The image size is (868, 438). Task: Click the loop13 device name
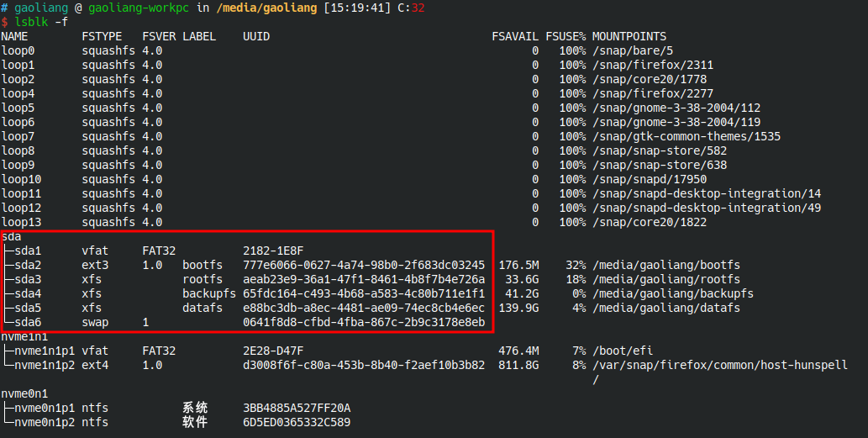pos(21,222)
